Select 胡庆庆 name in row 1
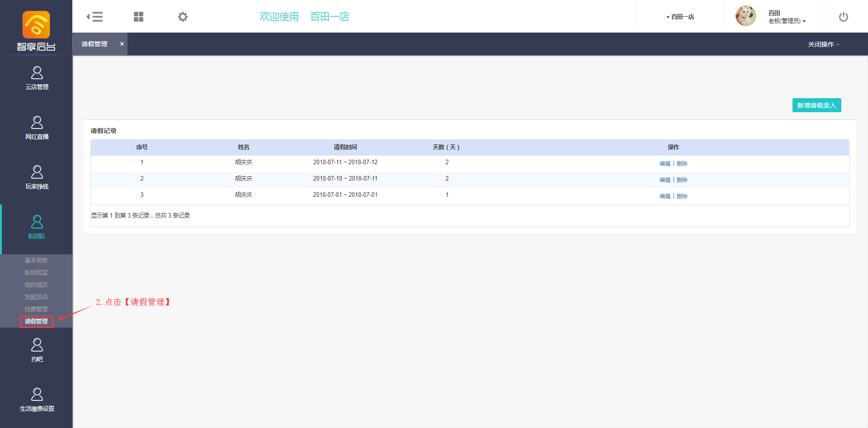This screenshot has height=428, width=868. (244, 162)
